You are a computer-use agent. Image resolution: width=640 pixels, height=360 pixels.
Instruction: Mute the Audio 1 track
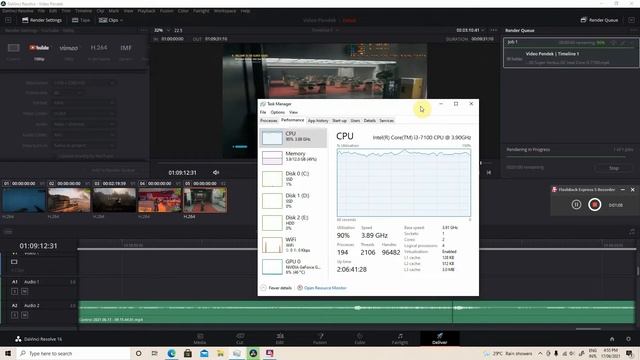(x=24, y=291)
